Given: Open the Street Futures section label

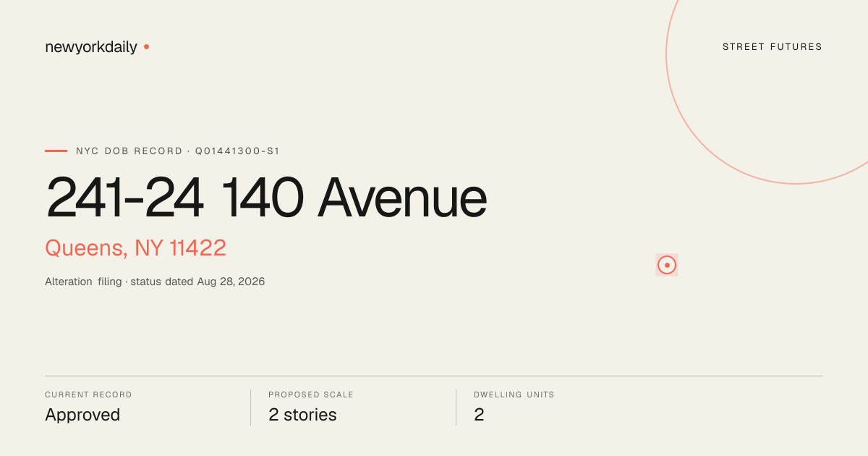Looking at the screenshot, I should click(773, 47).
